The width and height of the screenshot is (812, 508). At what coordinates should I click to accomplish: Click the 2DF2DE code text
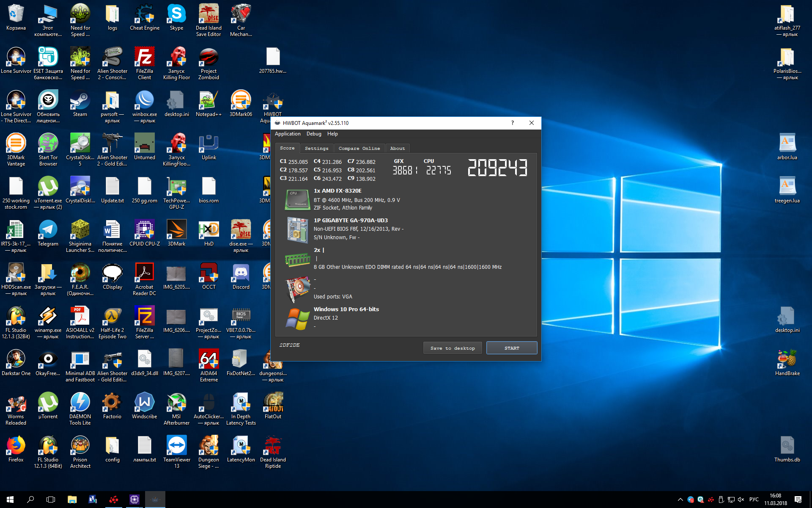coord(289,345)
